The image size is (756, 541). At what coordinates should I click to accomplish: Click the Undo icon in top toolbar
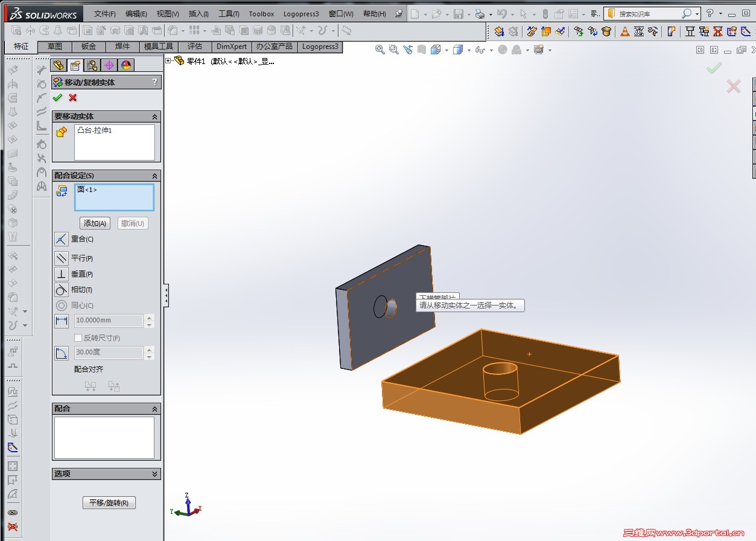point(501,13)
